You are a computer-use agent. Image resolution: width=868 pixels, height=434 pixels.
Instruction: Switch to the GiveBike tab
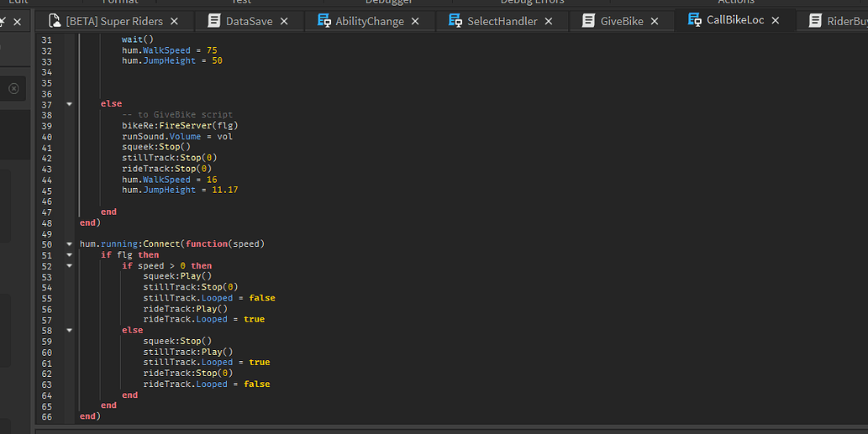click(622, 21)
